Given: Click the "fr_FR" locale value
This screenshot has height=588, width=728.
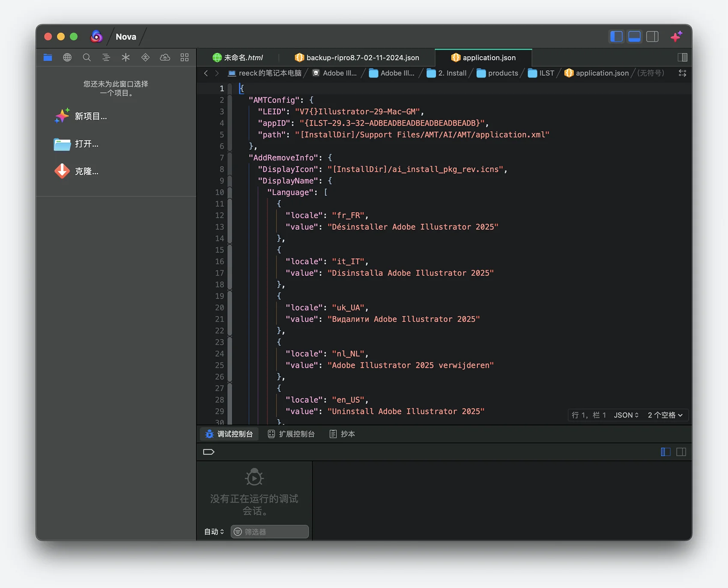Looking at the screenshot, I should coord(348,216).
